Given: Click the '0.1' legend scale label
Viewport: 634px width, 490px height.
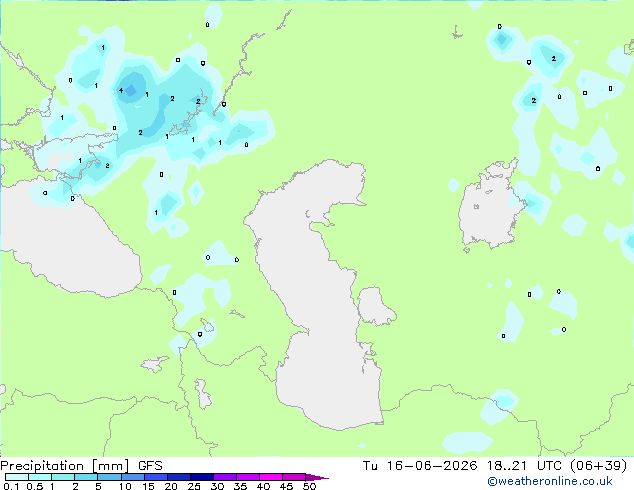Looking at the screenshot, I should tap(11, 486).
